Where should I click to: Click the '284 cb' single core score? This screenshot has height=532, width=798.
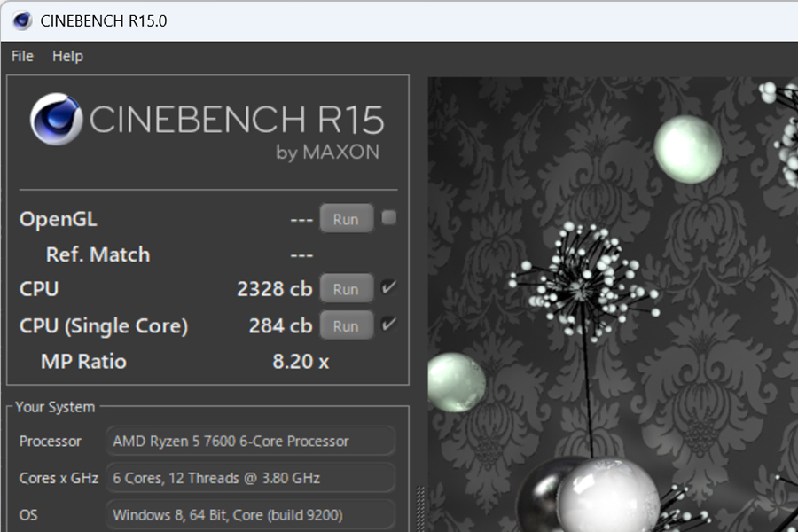tap(280, 325)
